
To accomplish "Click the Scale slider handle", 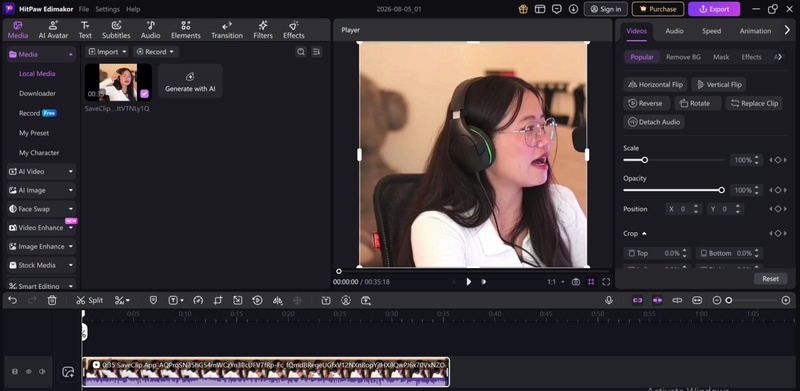I will (644, 160).
